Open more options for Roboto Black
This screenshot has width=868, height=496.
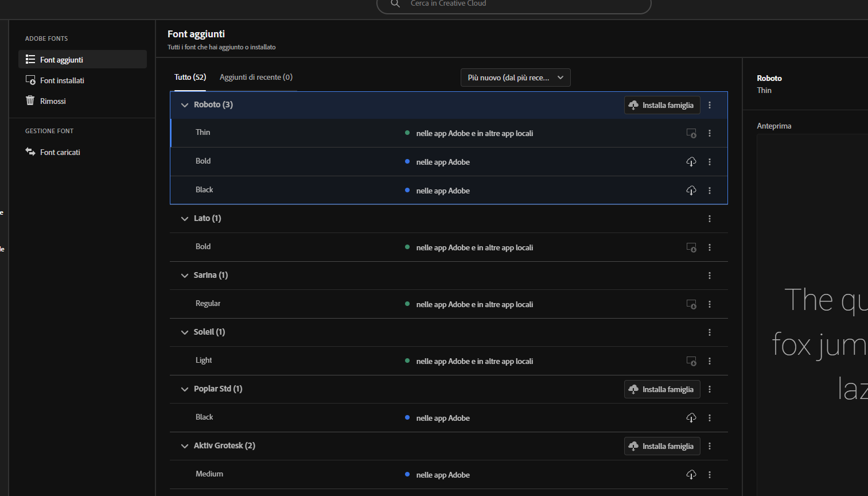point(710,191)
